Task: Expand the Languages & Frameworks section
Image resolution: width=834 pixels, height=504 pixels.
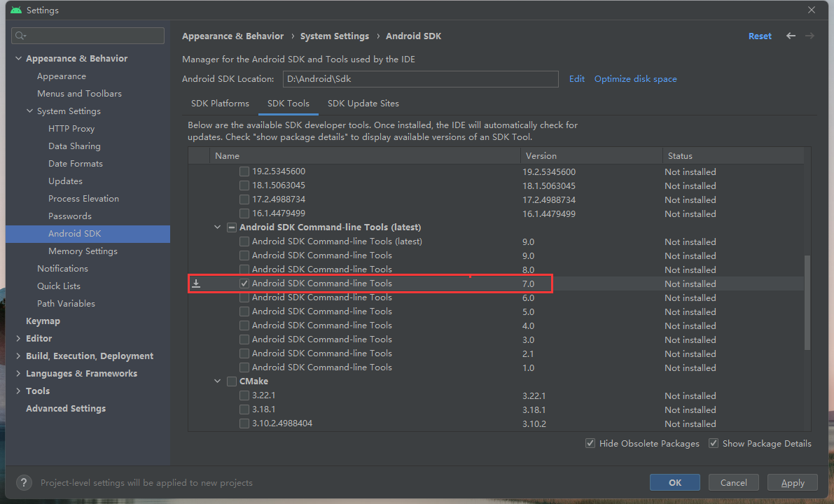Action: (x=18, y=374)
